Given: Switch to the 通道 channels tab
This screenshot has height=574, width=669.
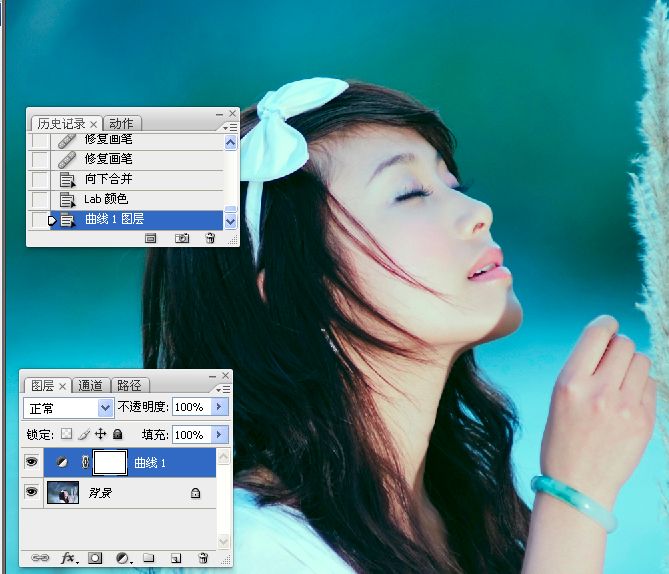Looking at the screenshot, I should (91, 385).
